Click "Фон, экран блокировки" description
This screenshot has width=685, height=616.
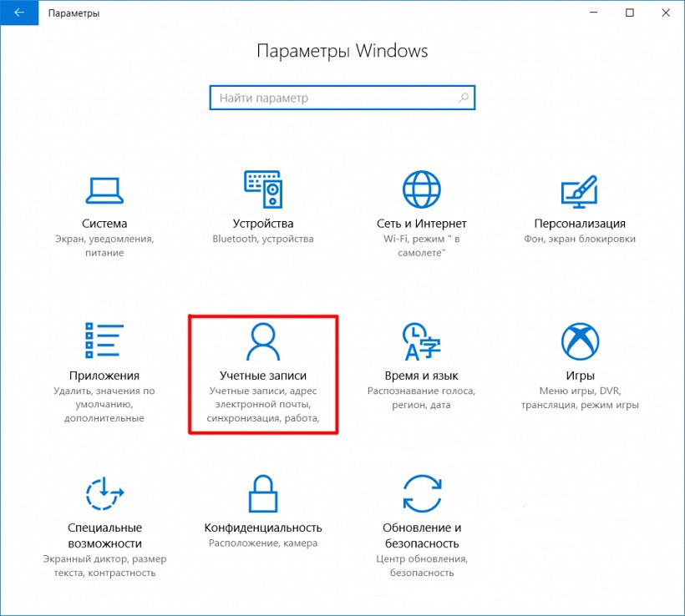(580, 239)
